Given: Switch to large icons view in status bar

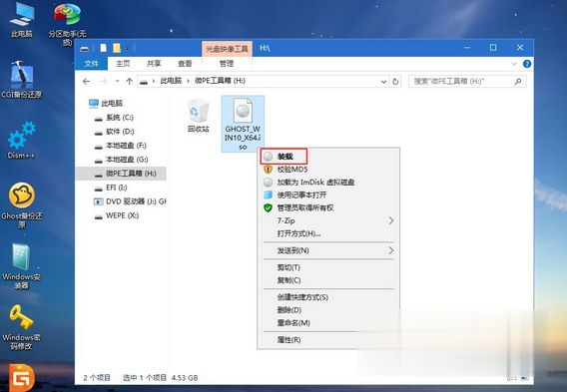Looking at the screenshot, I should [525, 378].
